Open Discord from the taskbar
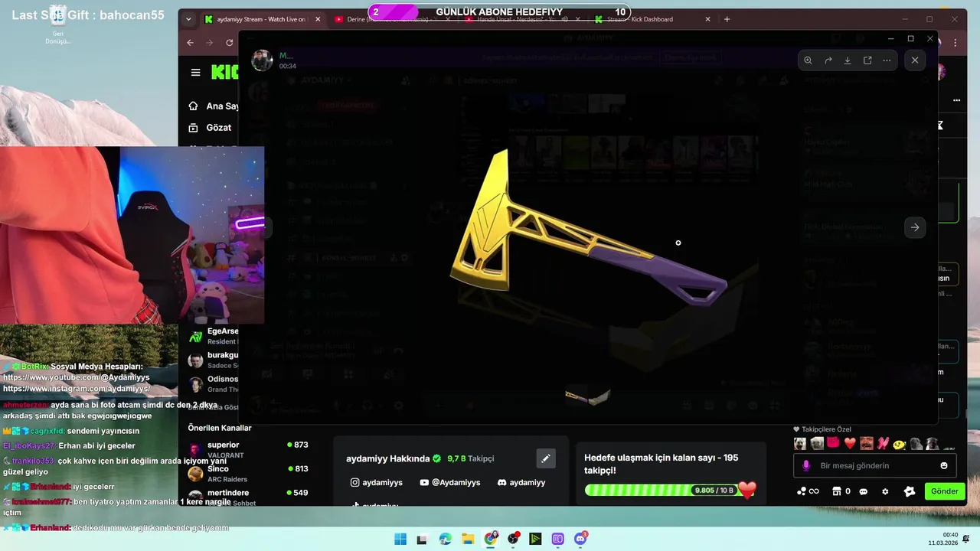 581,539
